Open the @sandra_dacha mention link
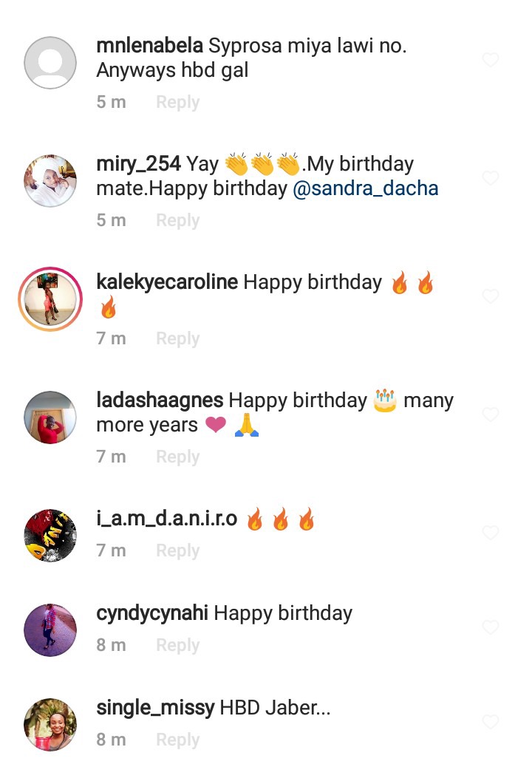Screen dimensions: 532x764 pyautogui.click(x=366, y=188)
